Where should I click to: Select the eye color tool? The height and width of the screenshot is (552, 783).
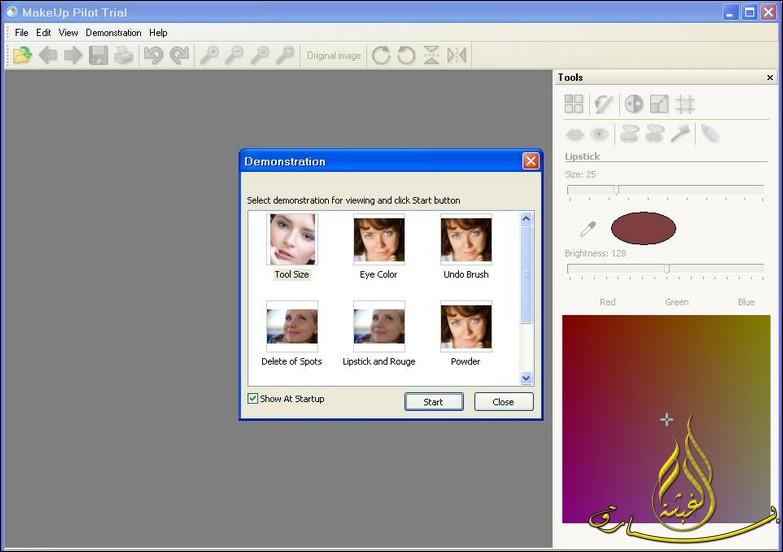(x=599, y=134)
